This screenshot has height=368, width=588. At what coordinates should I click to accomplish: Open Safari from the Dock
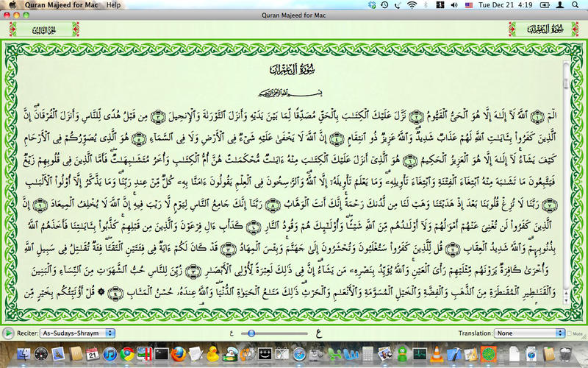pyautogui.click(x=299, y=354)
